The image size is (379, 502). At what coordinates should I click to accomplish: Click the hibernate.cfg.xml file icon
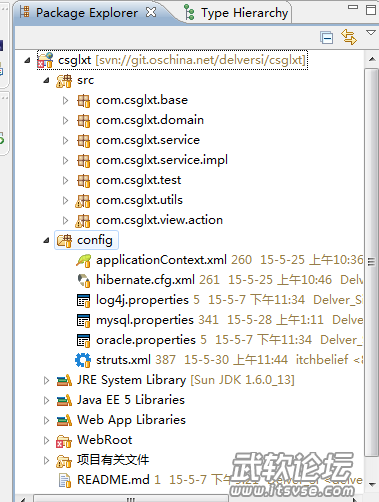coord(83,281)
